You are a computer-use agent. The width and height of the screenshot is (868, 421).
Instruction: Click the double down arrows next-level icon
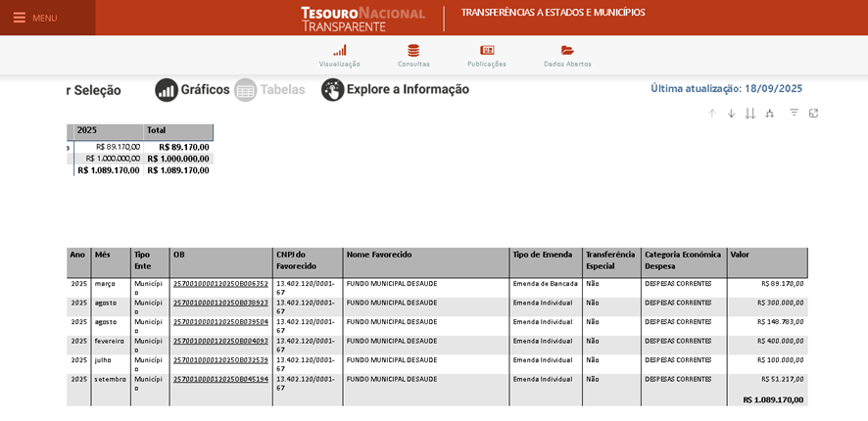[x=750, y=113]
